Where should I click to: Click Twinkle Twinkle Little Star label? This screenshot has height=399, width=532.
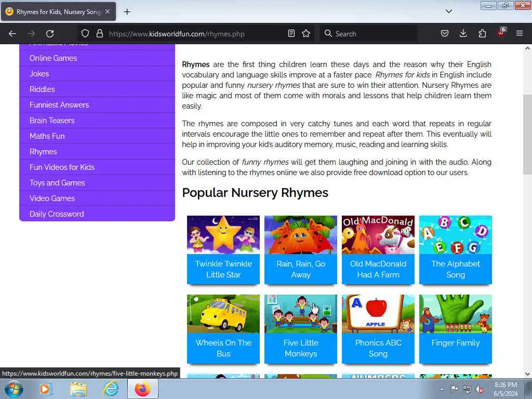223,269
